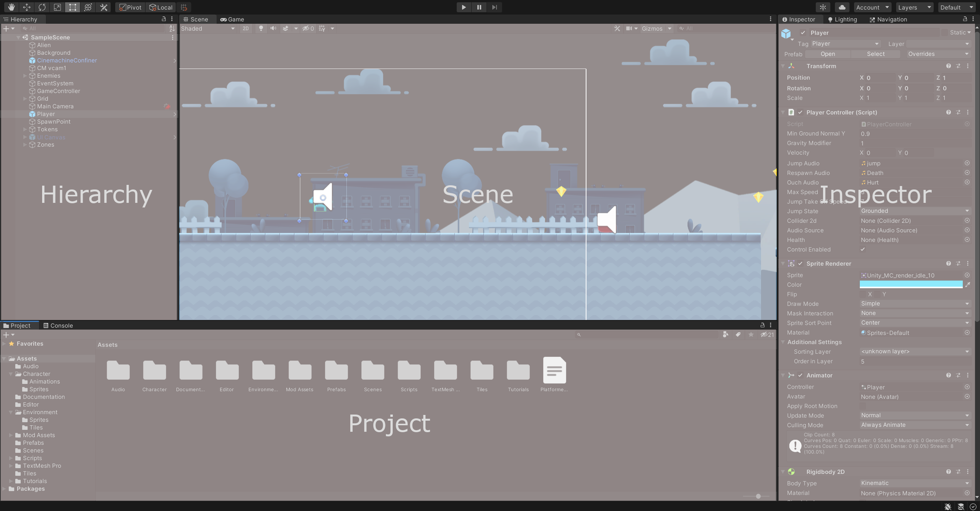
Task: Toggle 2D mode in the Scene view
Action: [246, 28]
